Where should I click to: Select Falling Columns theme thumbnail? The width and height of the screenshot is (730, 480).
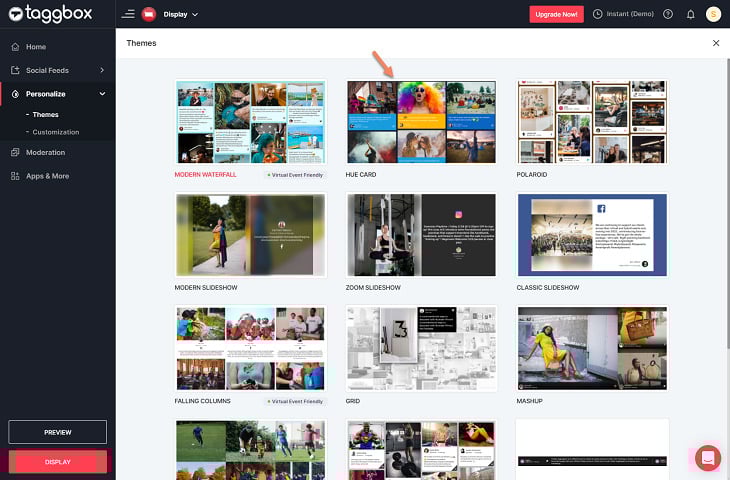pyautogui.click(x=250, y=348)
